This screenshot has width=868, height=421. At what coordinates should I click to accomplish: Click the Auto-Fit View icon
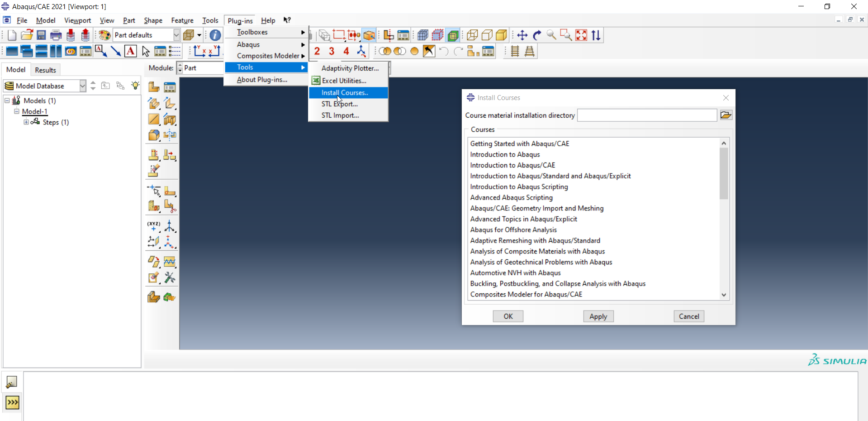(581, 35)
